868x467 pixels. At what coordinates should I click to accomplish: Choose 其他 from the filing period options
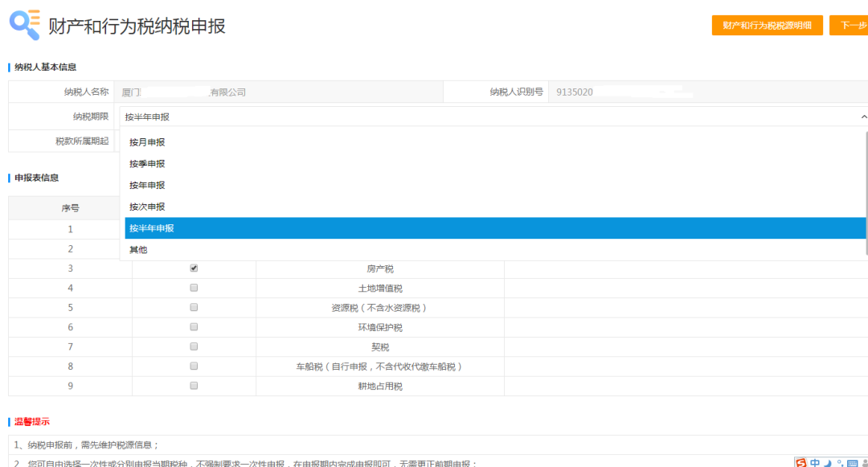pyautogui.click(x=137, y=249)
